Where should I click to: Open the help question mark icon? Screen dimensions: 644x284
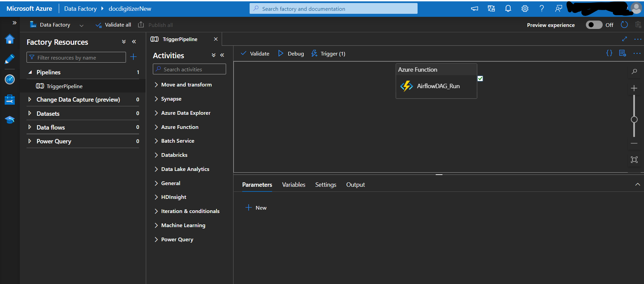point(542,9)
